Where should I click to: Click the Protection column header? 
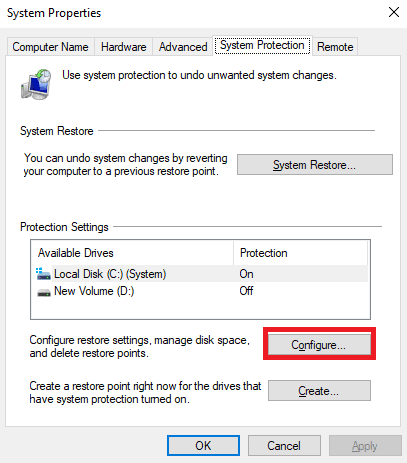point(301,253)
